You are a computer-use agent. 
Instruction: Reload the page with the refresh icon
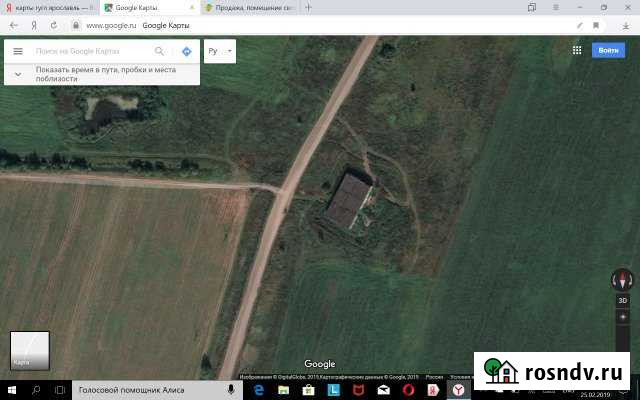pyautogui.click(x=54, y=23)
